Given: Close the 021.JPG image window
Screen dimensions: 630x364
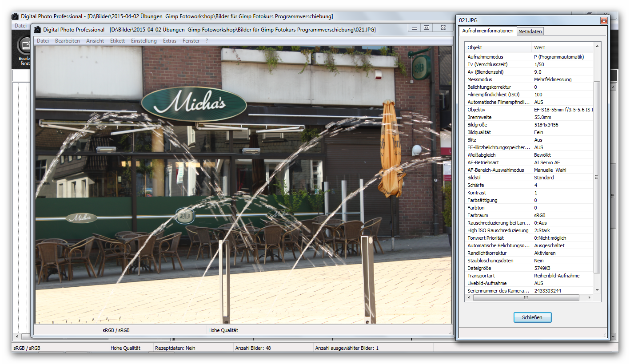Looking at the screenshot, I should [443, 28].
